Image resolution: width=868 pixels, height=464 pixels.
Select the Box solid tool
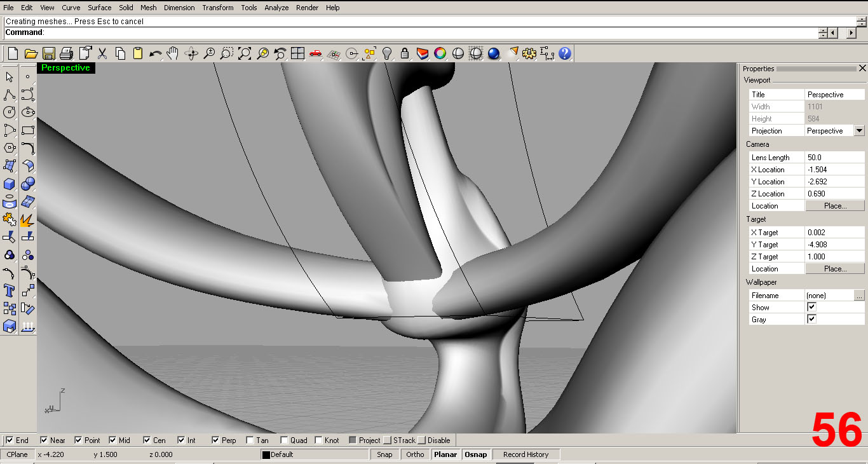pyautogui.click(x=10, y=184)
